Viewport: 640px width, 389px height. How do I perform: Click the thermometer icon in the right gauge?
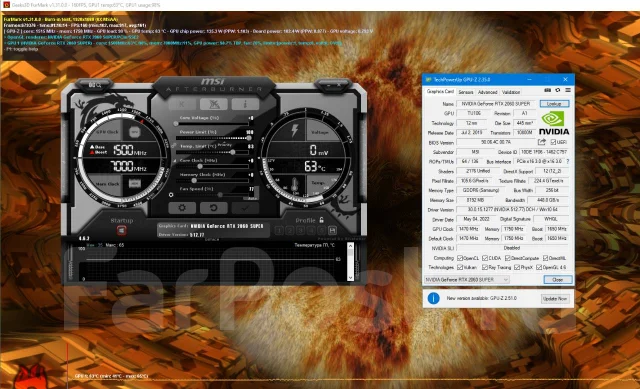pyautogui.click(x=295, y=184)
